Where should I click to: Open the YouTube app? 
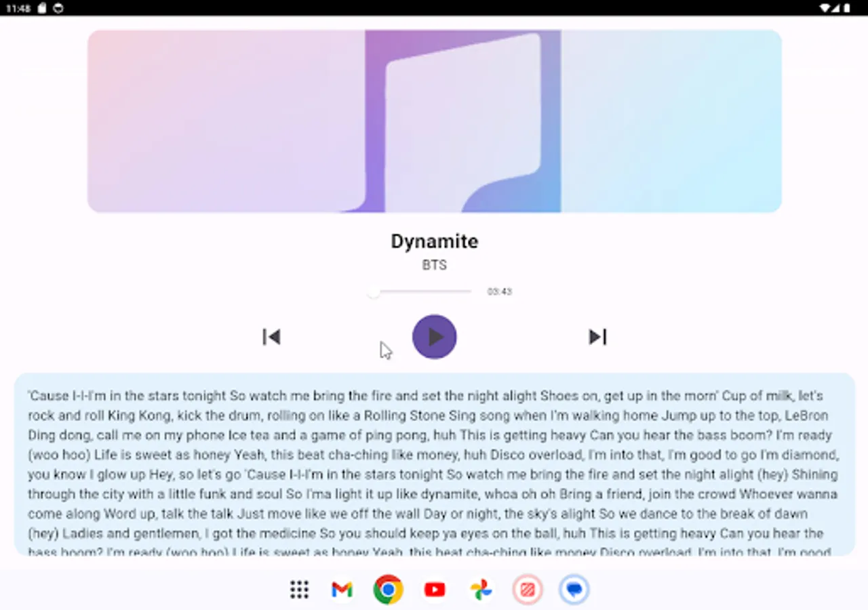[x=434, y=589]
